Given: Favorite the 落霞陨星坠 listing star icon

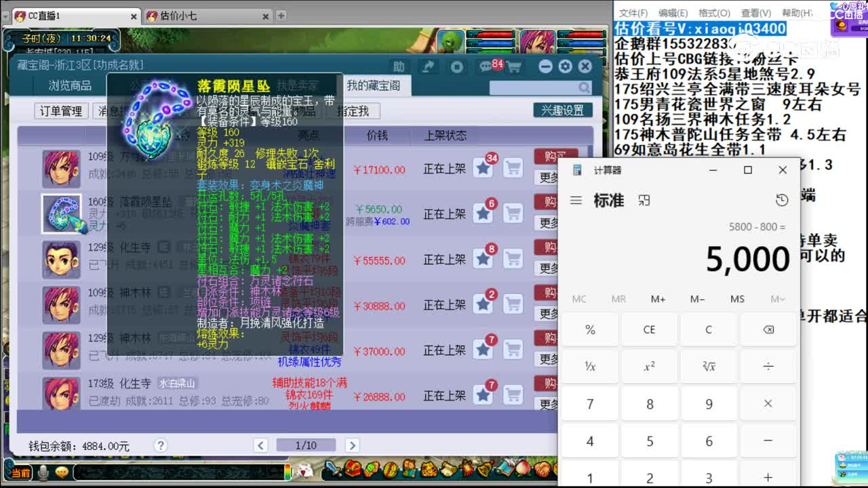Looking at the screenshot, I should click(483, 213).
